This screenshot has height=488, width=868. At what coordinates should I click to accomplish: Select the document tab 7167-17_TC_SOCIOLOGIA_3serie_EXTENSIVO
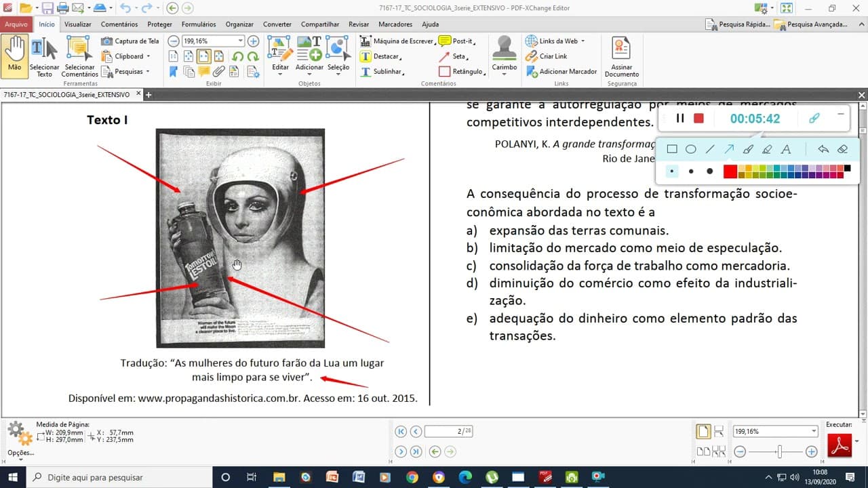coord(66,95)
